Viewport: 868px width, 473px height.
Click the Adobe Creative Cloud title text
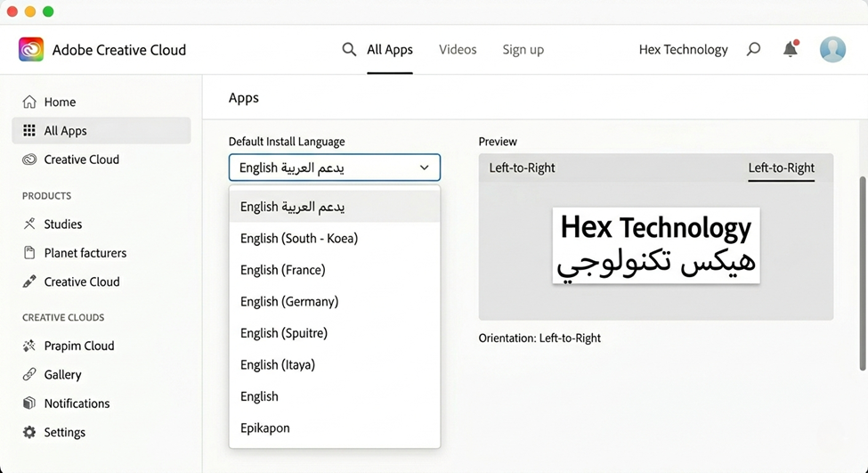click(x=119, y=50)
